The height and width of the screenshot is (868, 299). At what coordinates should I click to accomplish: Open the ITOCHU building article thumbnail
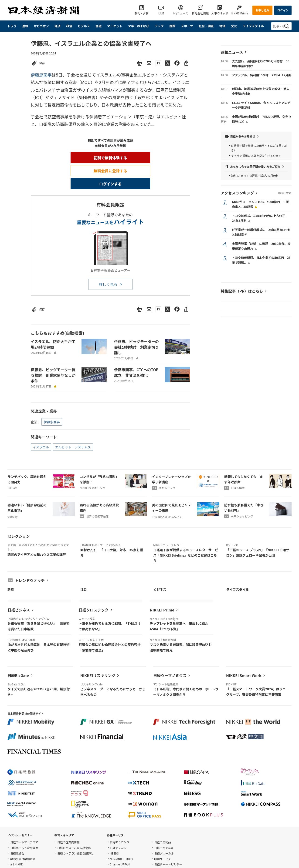click(x=177, y=374)
